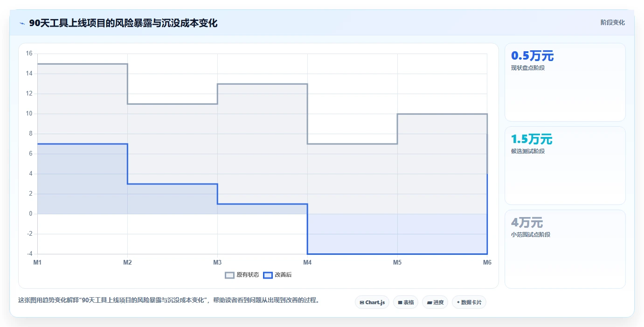Screen dimensions: 644x327
Task: Click the Chart.js tag chip
Action: coord(372,302)
